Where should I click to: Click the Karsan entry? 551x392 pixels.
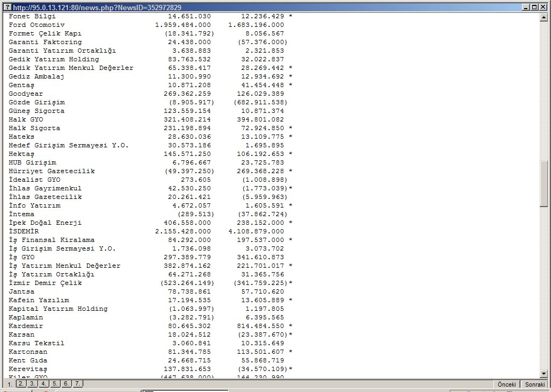pos(22,335)
